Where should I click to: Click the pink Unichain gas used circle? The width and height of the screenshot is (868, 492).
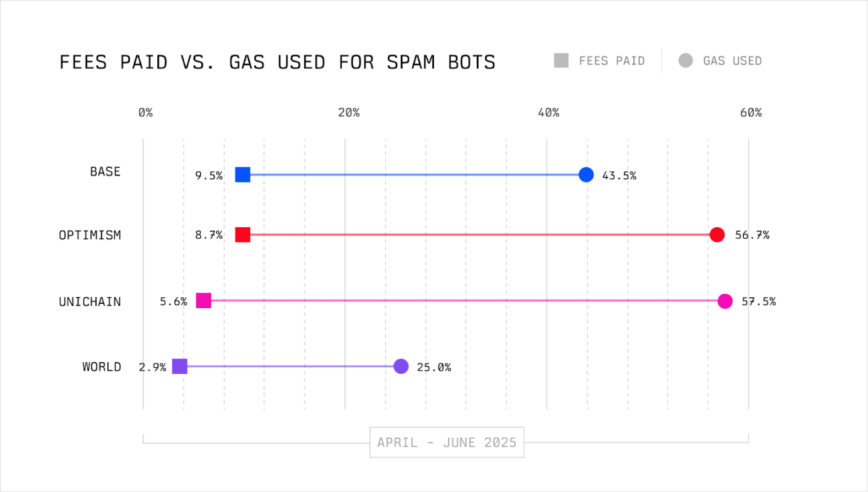point(725,301)
